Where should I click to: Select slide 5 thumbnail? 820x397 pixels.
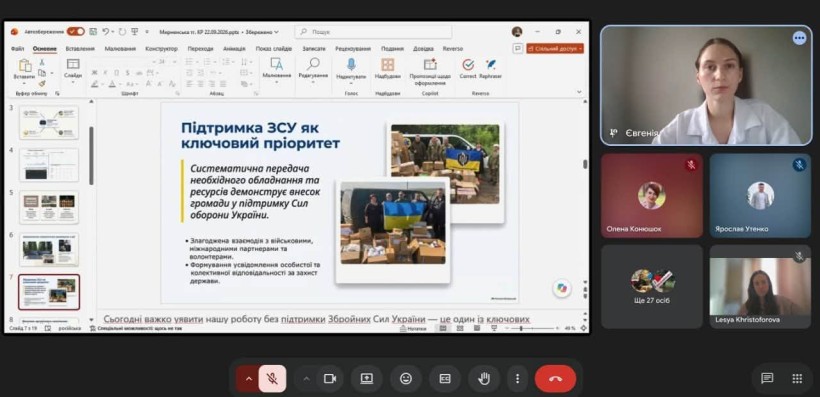point(49,207)
